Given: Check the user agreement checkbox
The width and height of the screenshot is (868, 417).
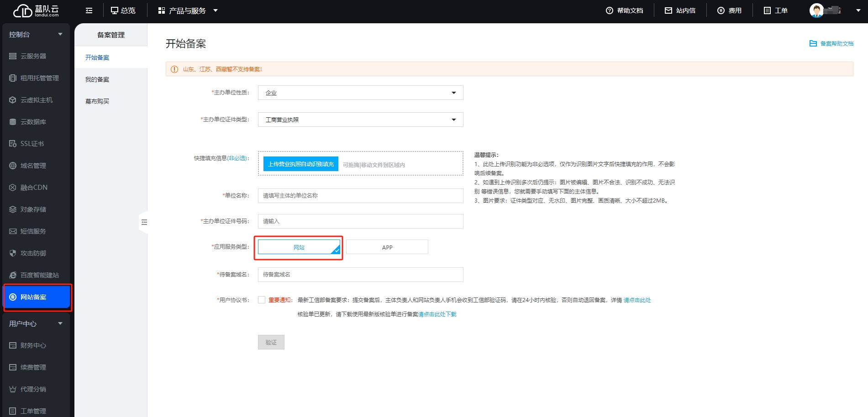Looking at the screenshot, I should pos(262,300).
